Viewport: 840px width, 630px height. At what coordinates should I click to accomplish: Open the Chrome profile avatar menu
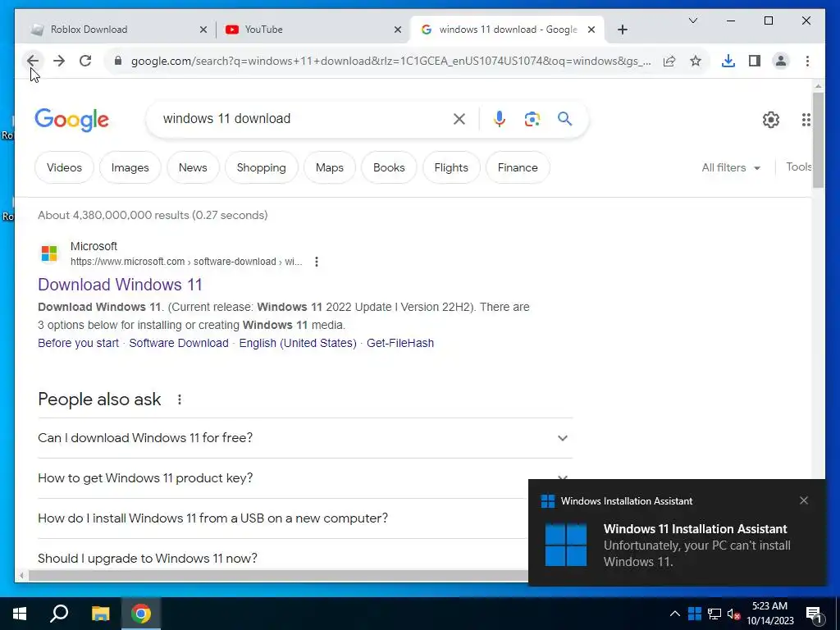coord(781,61)
